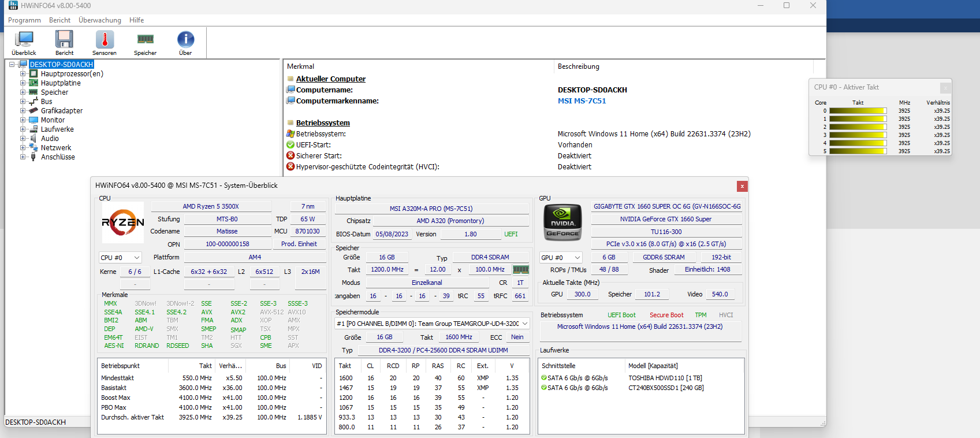The width and height of the screenshot is (980, 438).
Task: Click the Audio speaker tree icon
Action: 33,139
